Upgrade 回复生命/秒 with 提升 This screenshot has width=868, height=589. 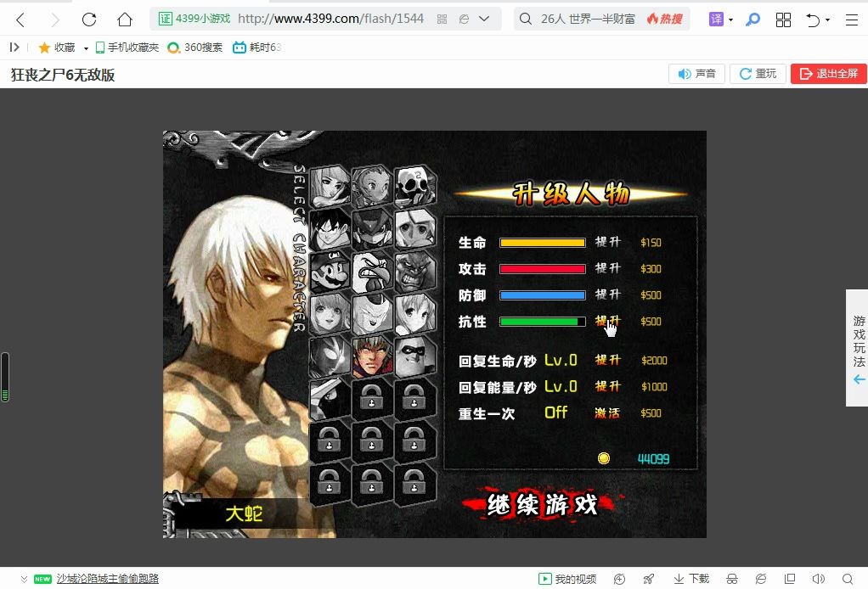point(608,360)
